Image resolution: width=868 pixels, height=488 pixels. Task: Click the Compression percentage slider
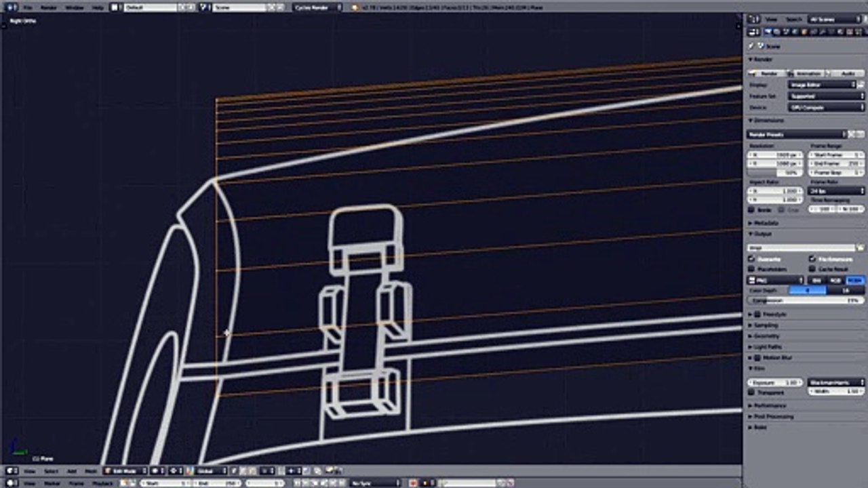pos(806,300)
